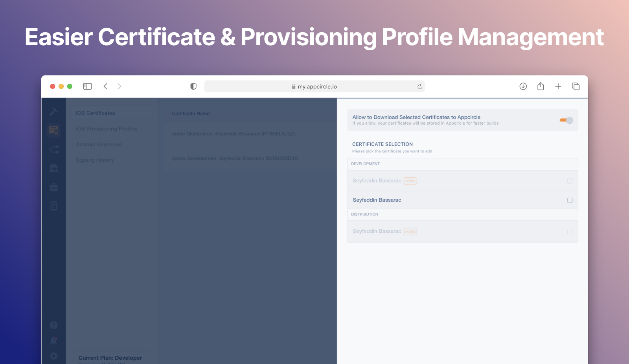Click checkbox of distribution certificate marked exists

(570, 232)
